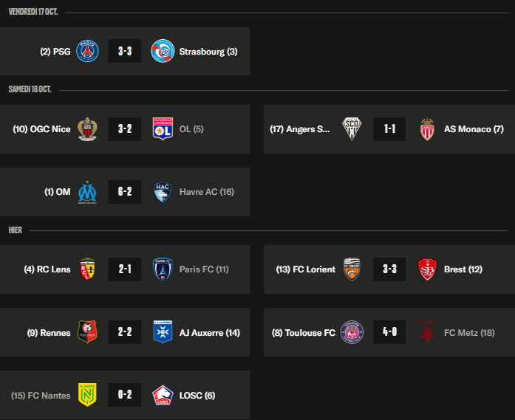Screen dimensions: 515x420
Task: Click the AS Monaco crest
Action: pos(426,129)
